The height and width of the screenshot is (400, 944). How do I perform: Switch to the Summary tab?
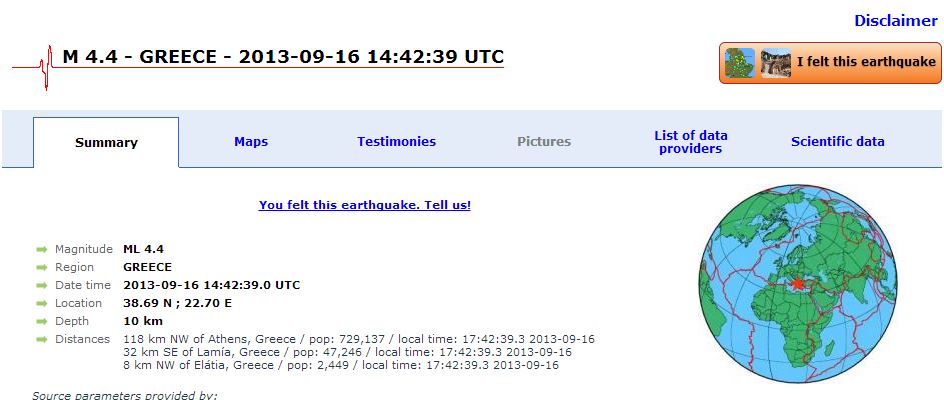click(x=106, y=142)
